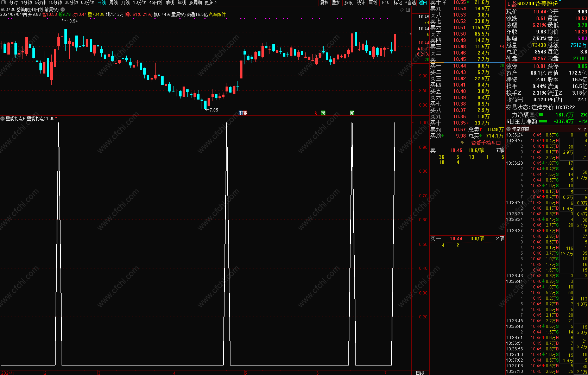Screen dimensions: 588x375
Task: Open the 财 finance event marker
Action: coord(241,113)
